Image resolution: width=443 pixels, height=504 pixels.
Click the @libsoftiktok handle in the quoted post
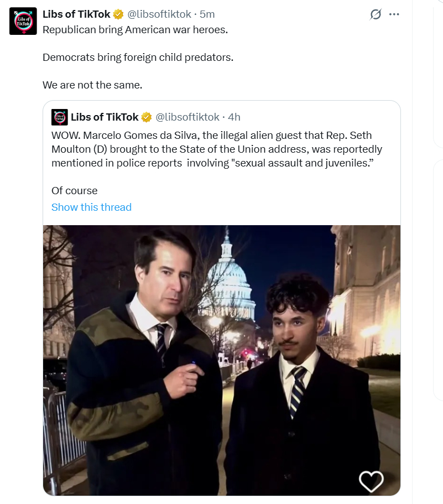point(187,117)
